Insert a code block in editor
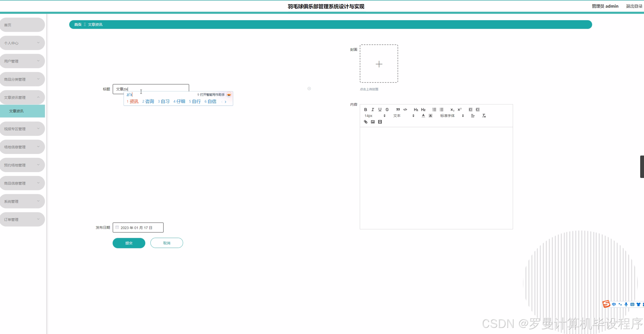Viewport: 644px width, 334px height. tap(405, 109)
